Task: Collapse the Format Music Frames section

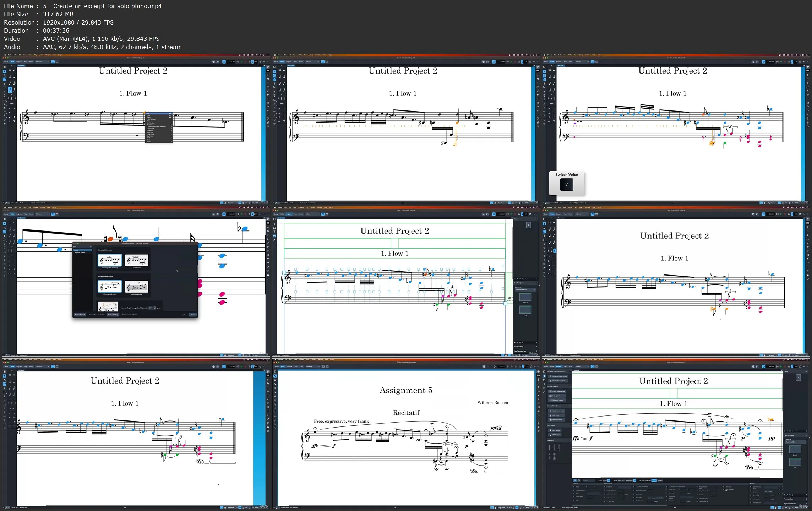Action: point(570,406)
